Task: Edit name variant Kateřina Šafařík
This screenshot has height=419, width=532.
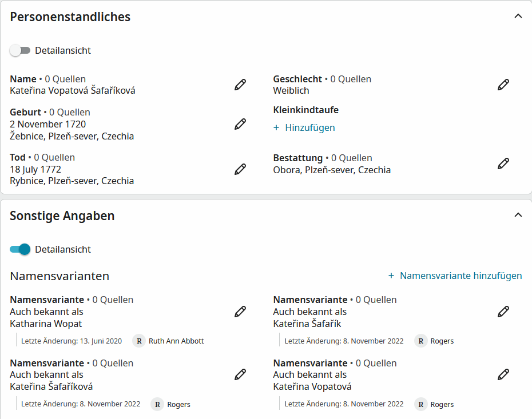Action: point(503,312)
